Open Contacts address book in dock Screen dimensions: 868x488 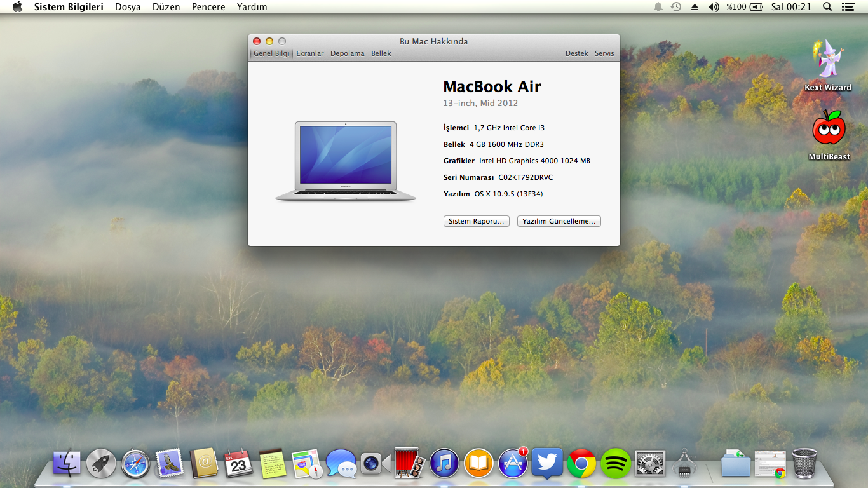(204, 464)
